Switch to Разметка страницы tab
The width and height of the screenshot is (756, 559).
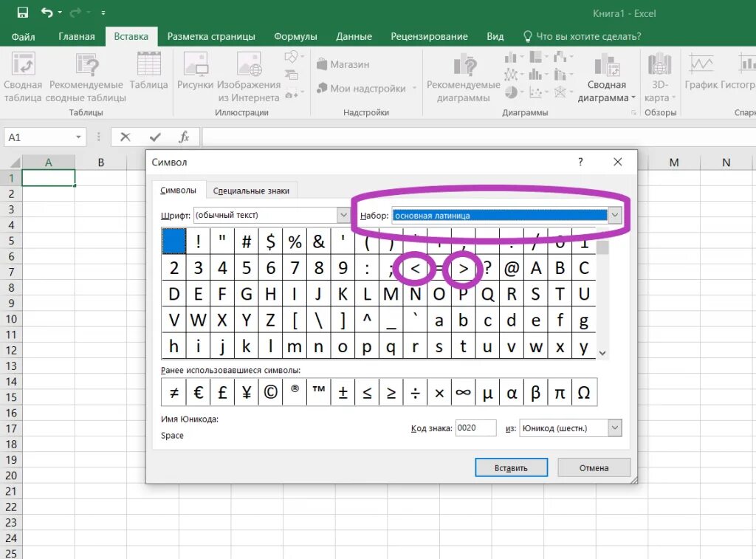point(211,37)
